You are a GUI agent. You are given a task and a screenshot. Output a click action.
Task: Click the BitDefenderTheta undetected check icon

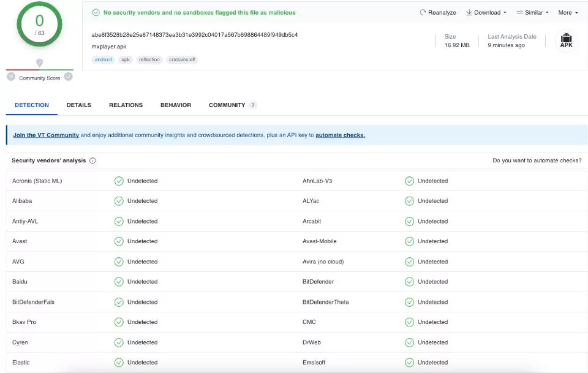[x=410, y=302]
